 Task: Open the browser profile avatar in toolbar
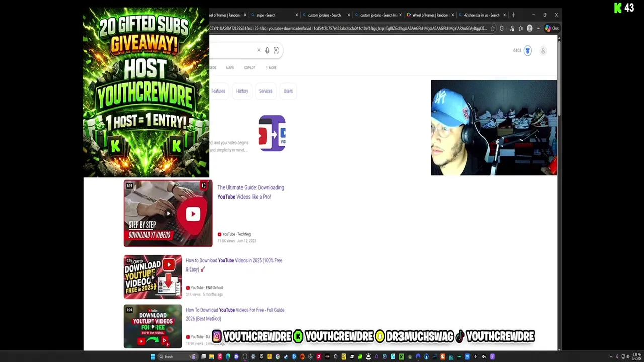(x=530, y=28)
